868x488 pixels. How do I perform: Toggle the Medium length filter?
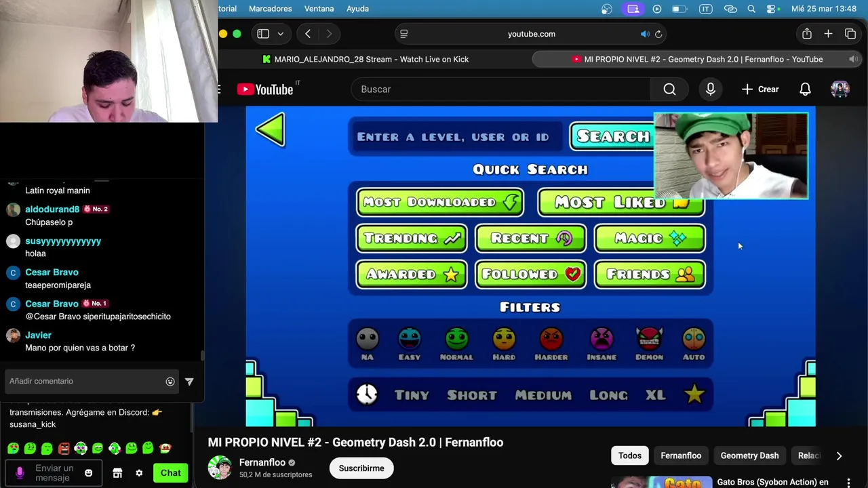543,394
